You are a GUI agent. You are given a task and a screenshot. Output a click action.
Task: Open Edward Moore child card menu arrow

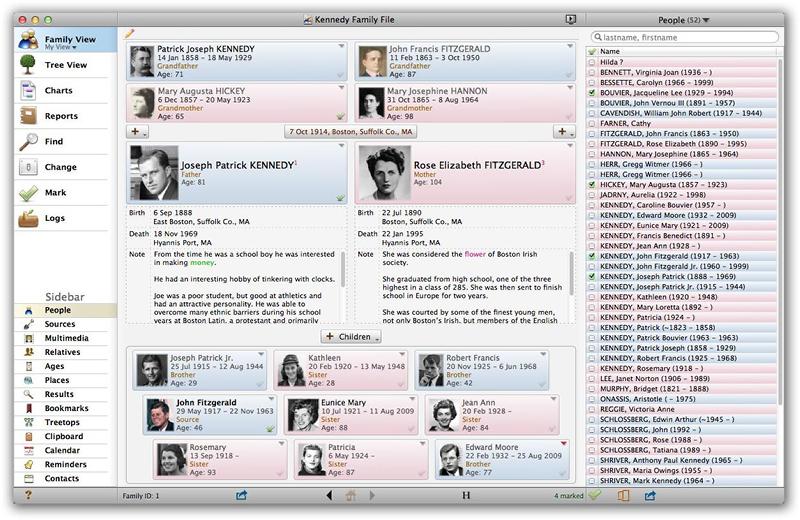tap(564, 443)
